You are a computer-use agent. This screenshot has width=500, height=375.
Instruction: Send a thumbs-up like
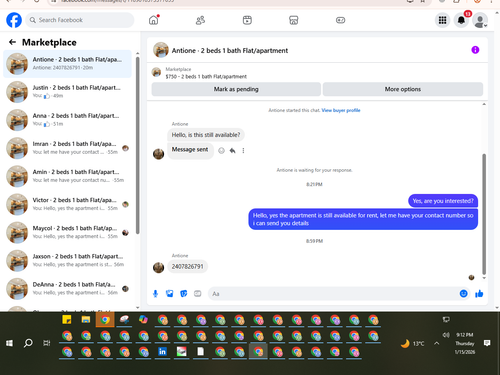pyautogui.click(x=479, y=294)
